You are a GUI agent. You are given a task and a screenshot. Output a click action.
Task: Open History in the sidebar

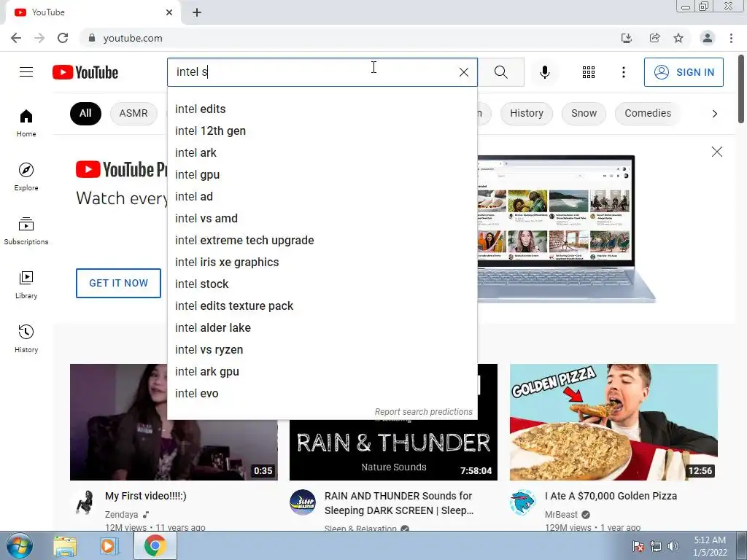coord(26,338)
